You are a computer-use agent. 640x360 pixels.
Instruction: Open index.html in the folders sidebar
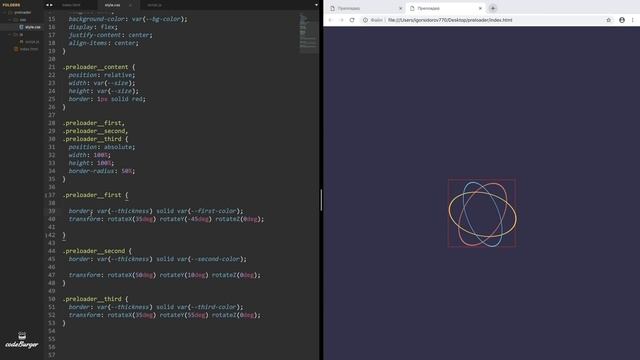(26, 49)
